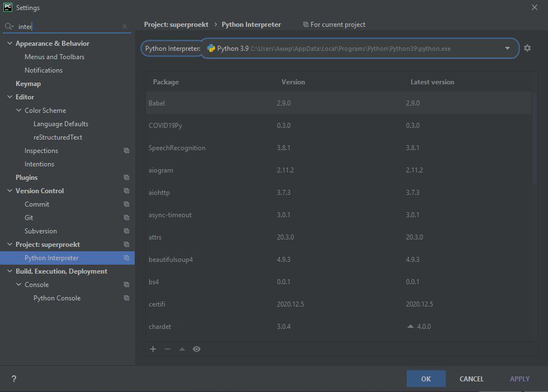548x392 pixels.
Task: Click the package list vertical scrollbar
Action: (534, 137)
